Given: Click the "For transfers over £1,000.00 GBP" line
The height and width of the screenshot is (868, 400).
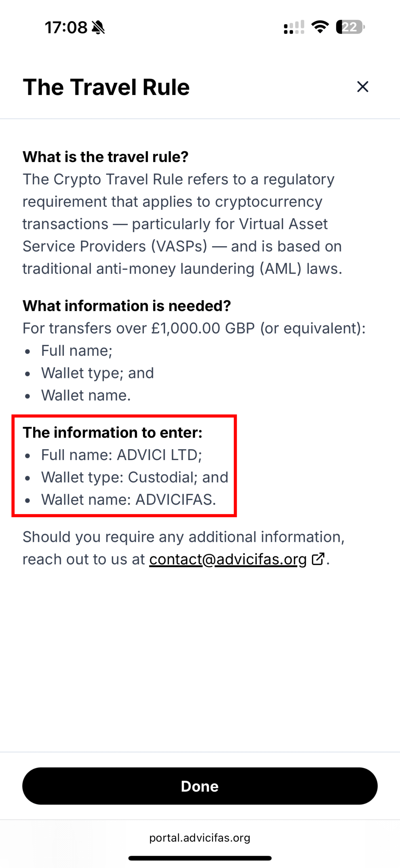Looking at the screenshot, I should [194, 328].
